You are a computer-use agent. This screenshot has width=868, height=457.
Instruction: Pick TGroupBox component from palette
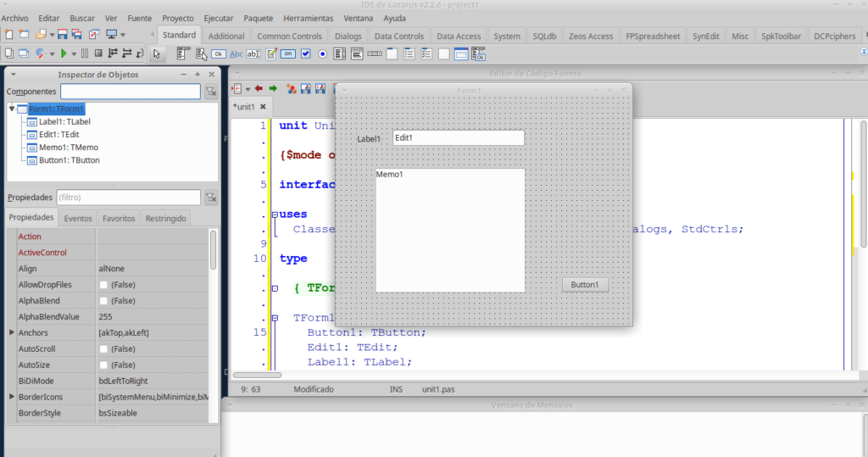click(392, 54)
